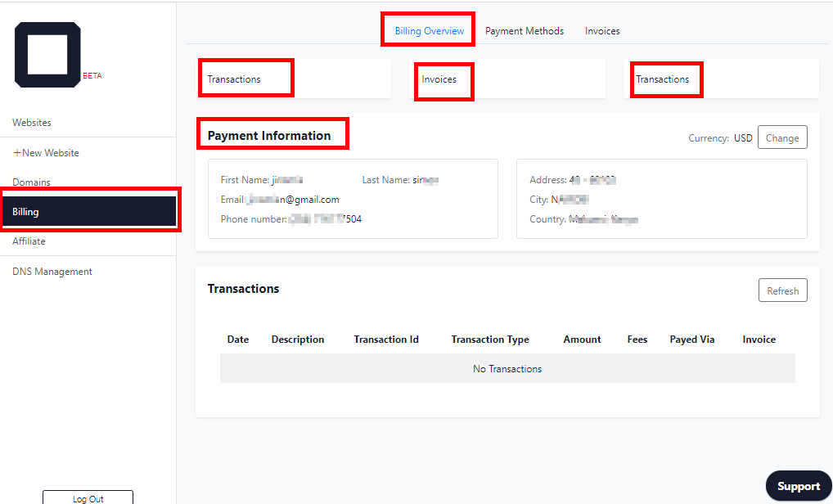Click the Payed Via column header

point(691,340)
